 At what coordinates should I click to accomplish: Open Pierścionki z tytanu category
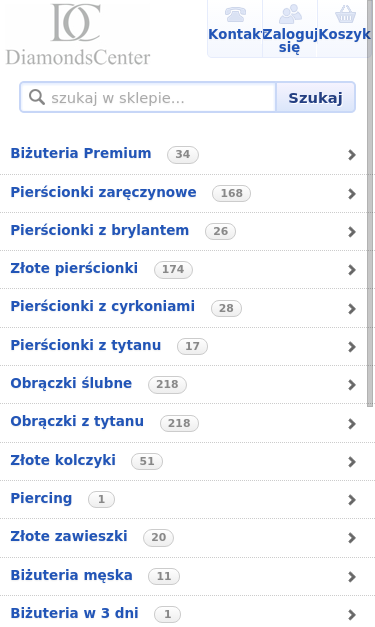click(x=86, y=345)
